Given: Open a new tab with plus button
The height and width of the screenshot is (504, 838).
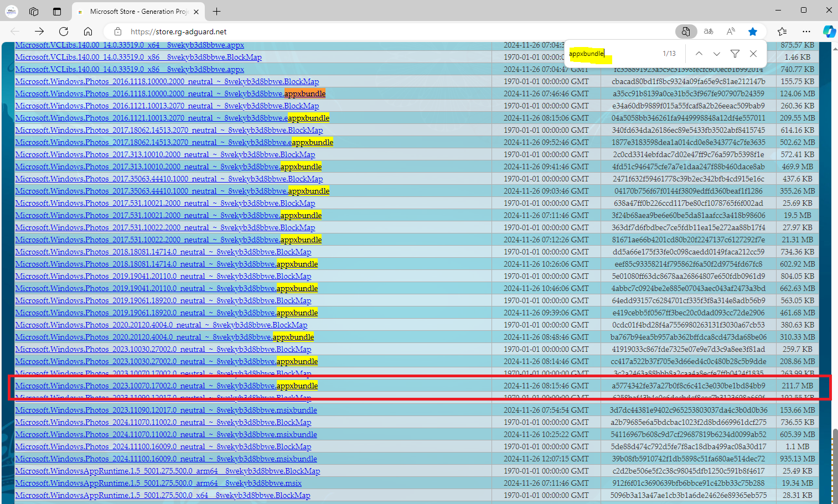Looking at the screenshot, I should pyautogui.click(x=216, y=11).
